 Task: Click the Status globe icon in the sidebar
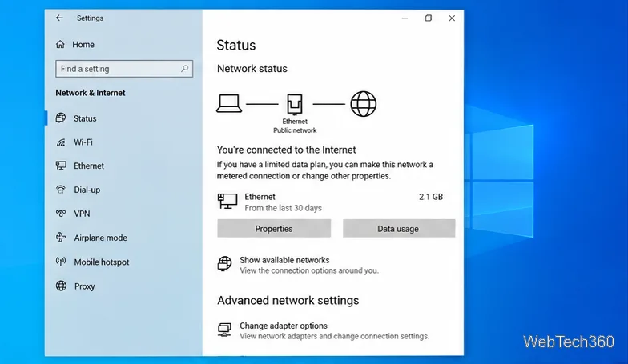[61, 118]
